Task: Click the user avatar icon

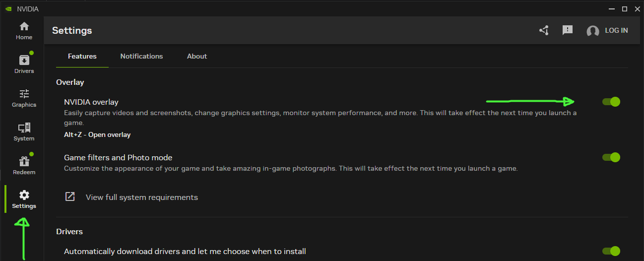Action: [592, 31]
